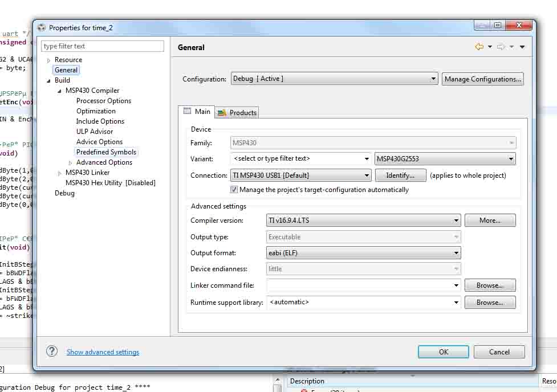The image size is (557, 392).
Task: Expand the MSP430 Linker tree node
Action: [59, 173]
